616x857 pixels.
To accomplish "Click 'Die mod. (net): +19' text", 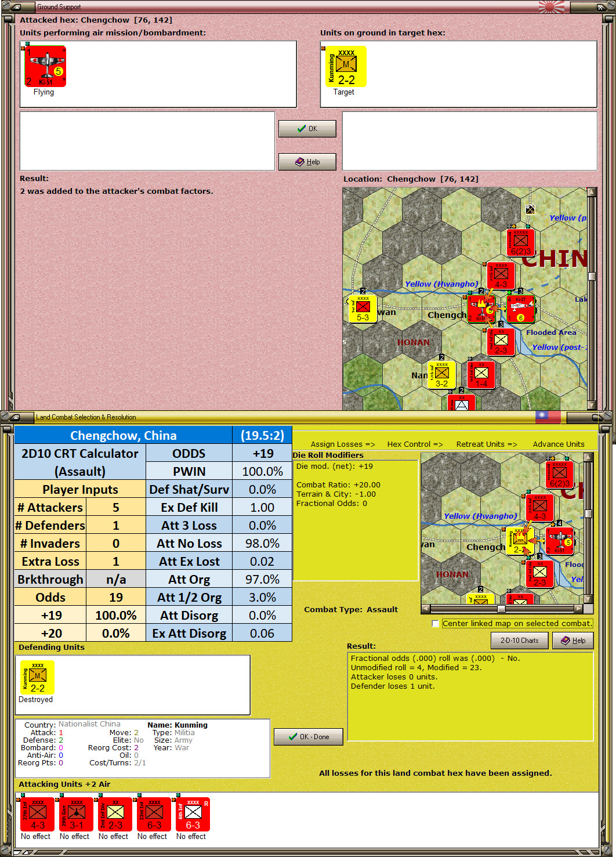I will point(335,467).
